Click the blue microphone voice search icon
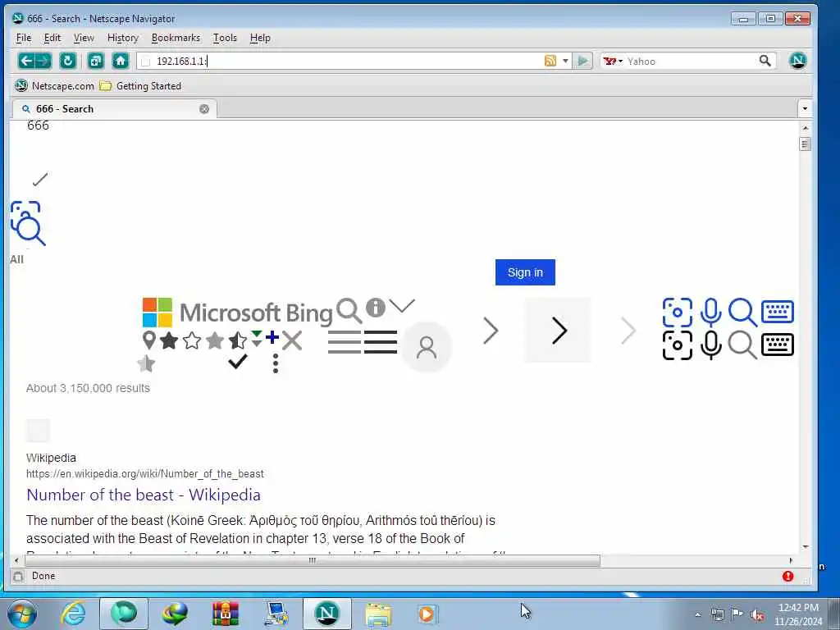The height and width of the screenshot is (630, 840). (710, 313)
